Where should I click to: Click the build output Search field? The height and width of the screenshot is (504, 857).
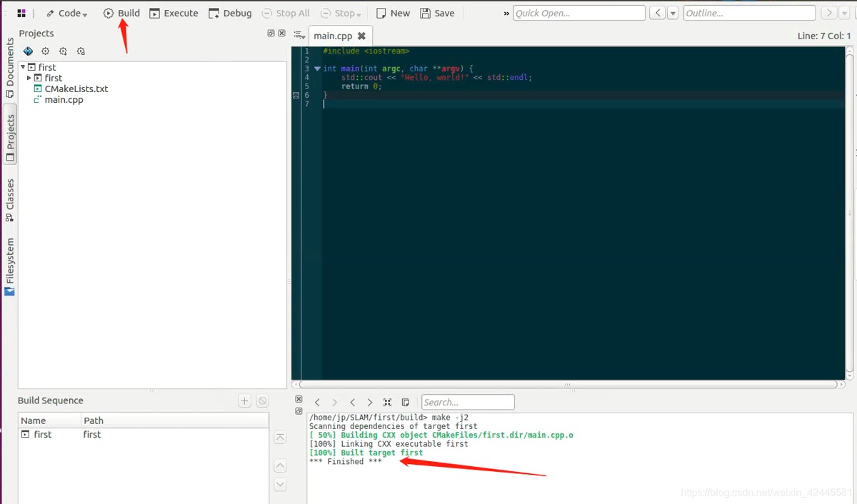tap(468, 402)
